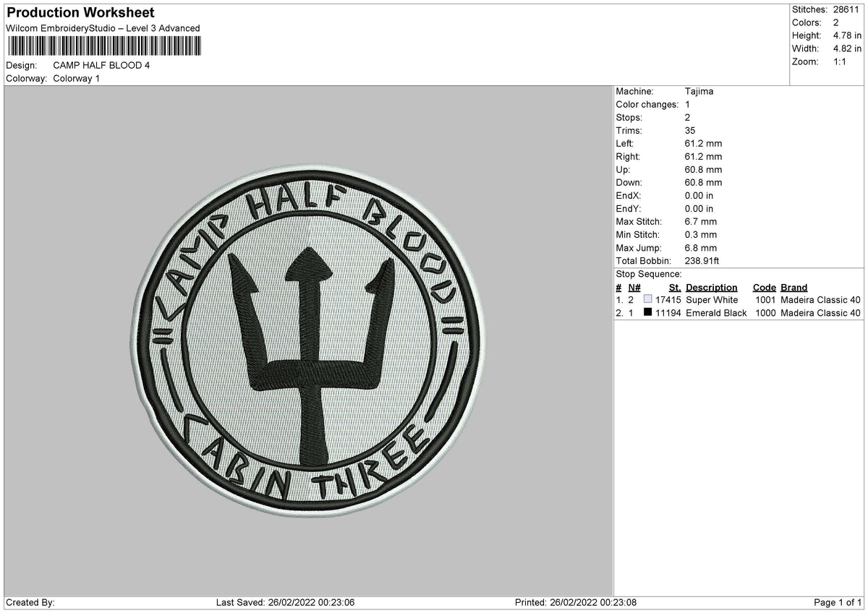
Task: Click the 'Production Worksheet' title
Action: click(80, 13)
